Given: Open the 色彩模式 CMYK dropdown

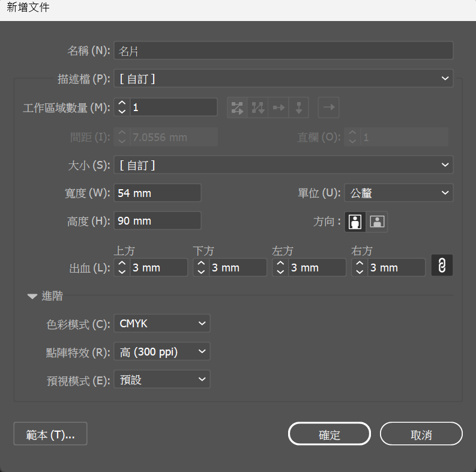Looking at the screenshot, I should pos(162,324).
